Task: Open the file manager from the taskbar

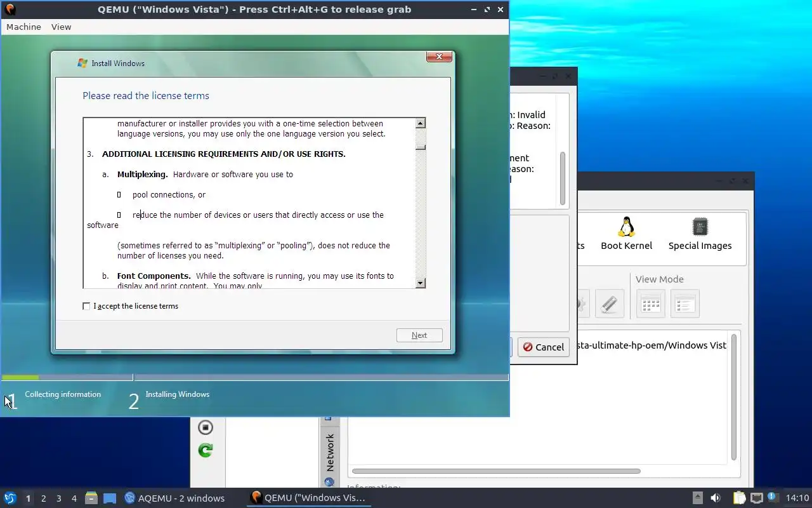Action: (91, 498)
